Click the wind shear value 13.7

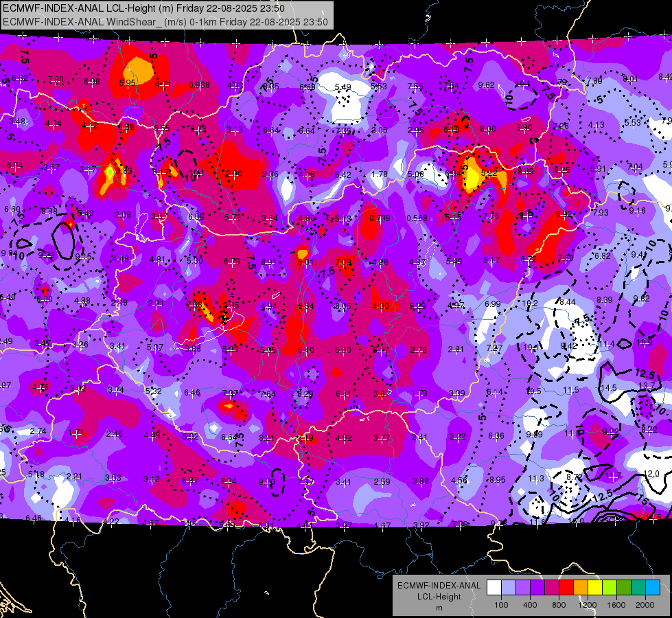[647, 385]
